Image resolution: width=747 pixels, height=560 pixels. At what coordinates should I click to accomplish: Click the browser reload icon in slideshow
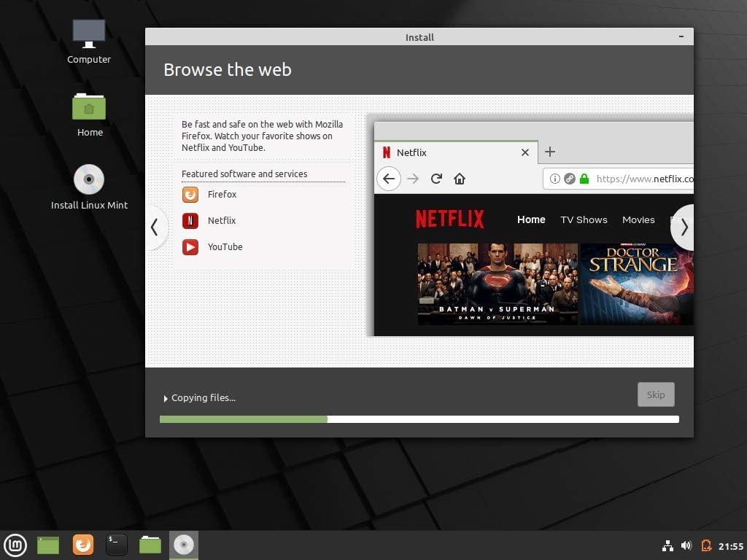tap(436, 179)
